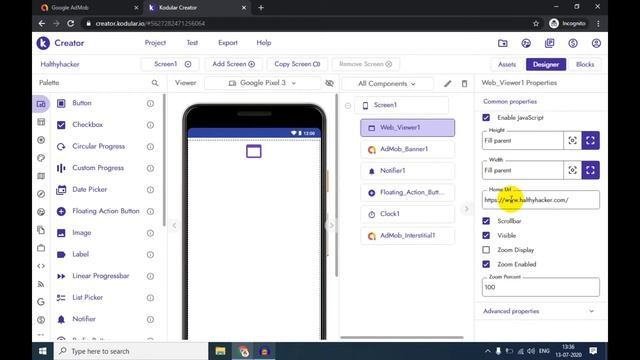Open the Screen1 screen selector dropdown
Screen dimensions: 640x360
coord(171,64)
